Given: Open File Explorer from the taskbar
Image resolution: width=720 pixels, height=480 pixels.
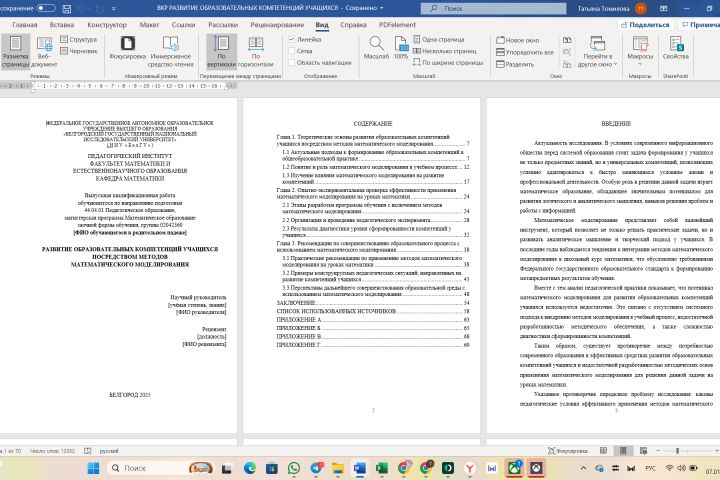Looking at the screenshot, I should tap(338, 468).
